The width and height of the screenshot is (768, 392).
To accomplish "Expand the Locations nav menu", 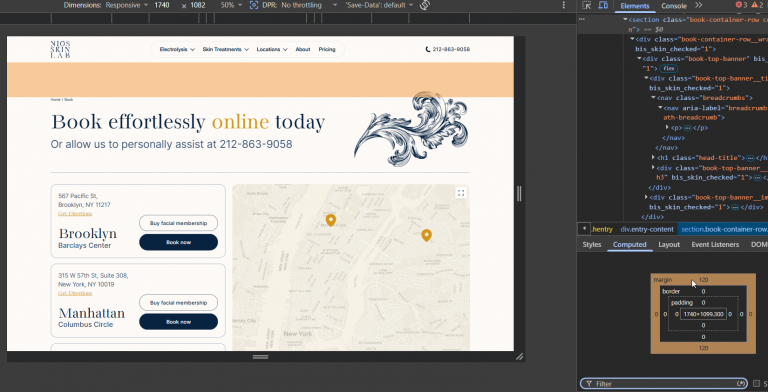I will pyautogui.click(x=272, y=49).
